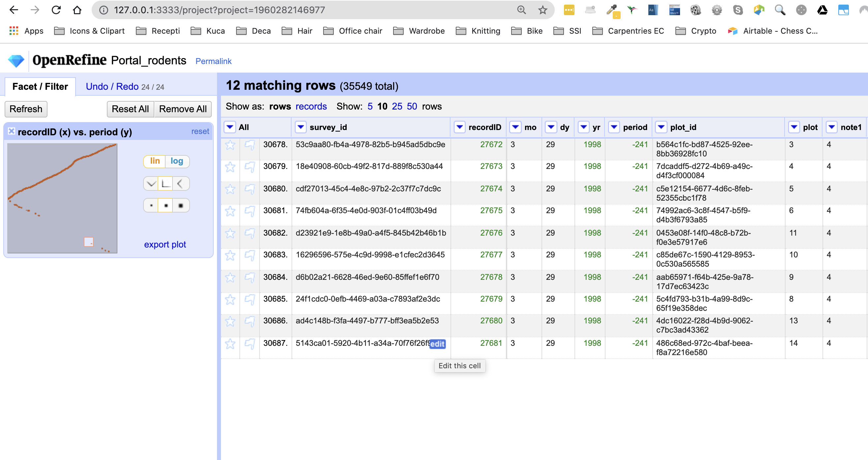
Task: Select the smallest dot size button
Action: point(151,205)
